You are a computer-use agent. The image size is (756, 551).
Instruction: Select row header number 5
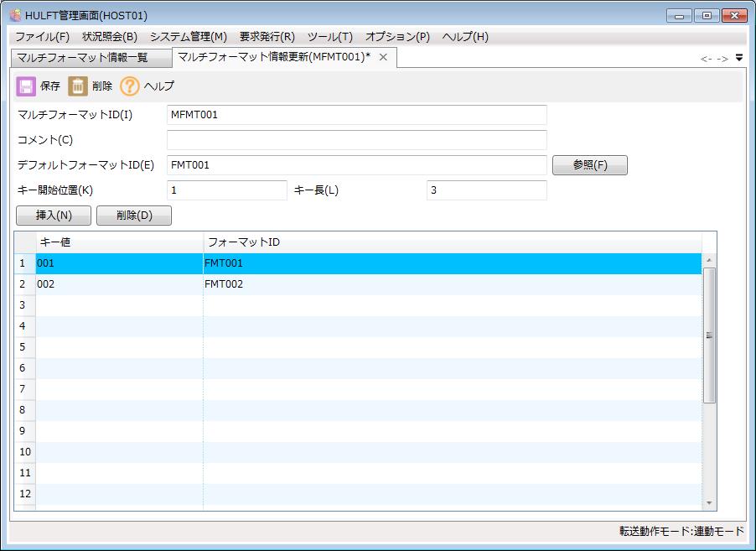pos(24,347)
